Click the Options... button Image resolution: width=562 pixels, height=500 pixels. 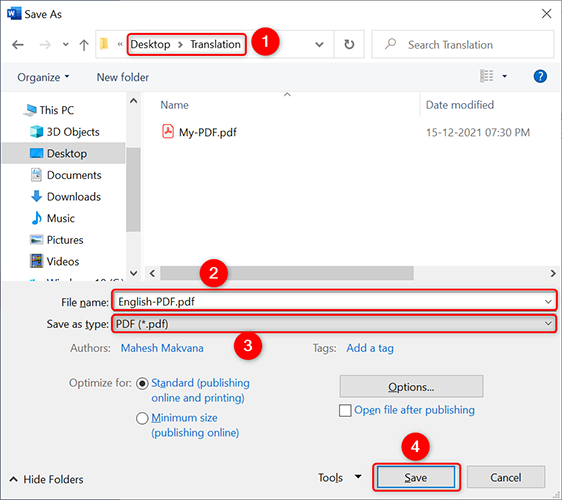[411, 387]
